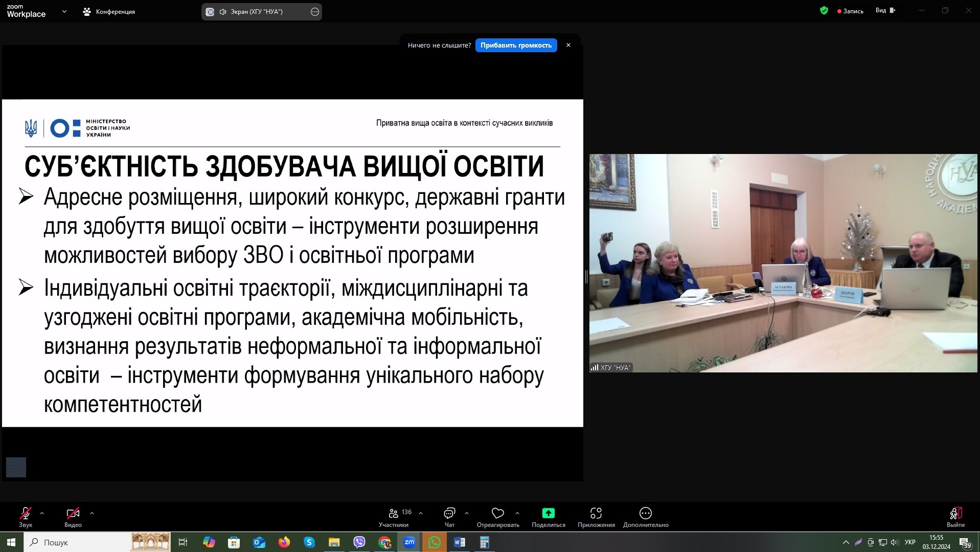The height and width of the screenshot is (552, 980).
Task: Open the Zoom Workplace dropdown chevron
Action: click(x=64, y=11)
